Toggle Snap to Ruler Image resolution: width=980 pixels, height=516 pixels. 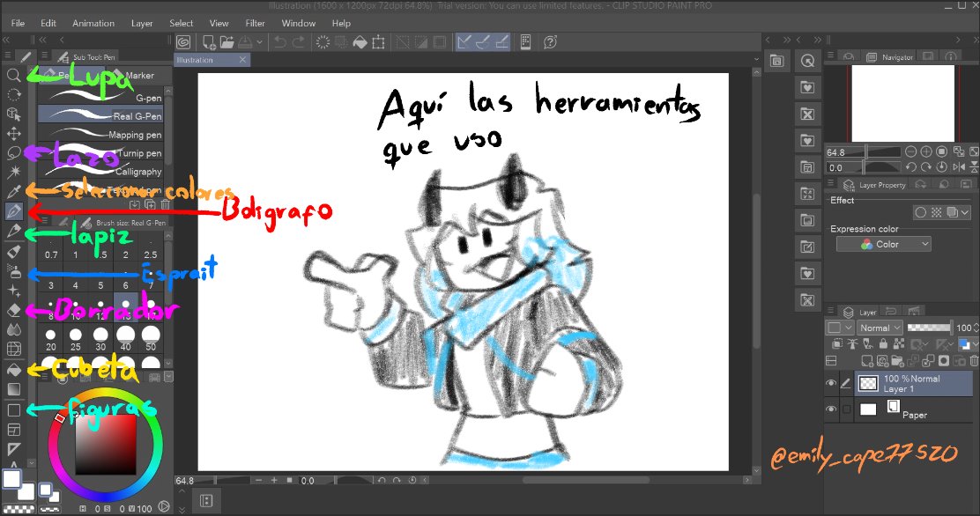[x=464, y=42]
